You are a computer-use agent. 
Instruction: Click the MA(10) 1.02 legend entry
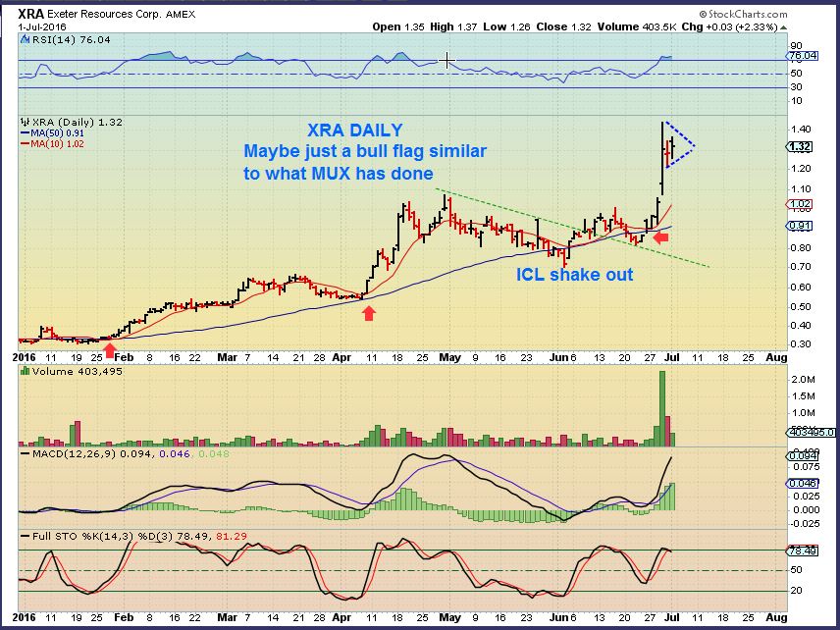point(52,143)
